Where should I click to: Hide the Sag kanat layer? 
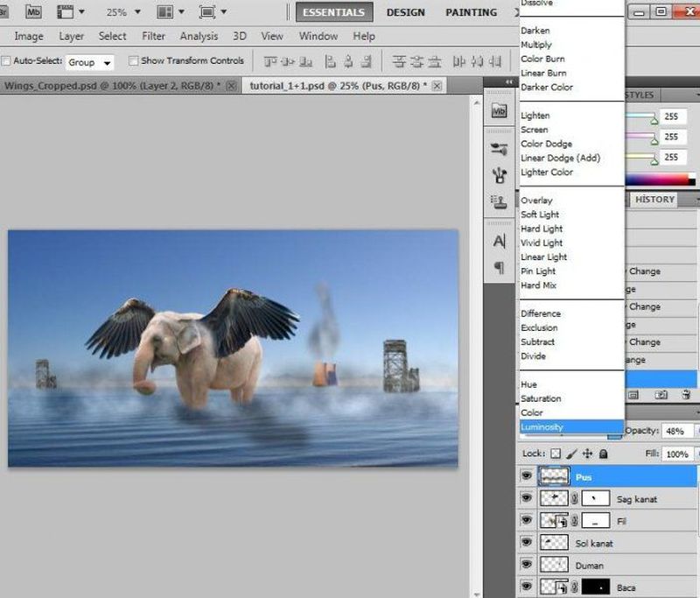pyautogui.click(x=526, y=498)
